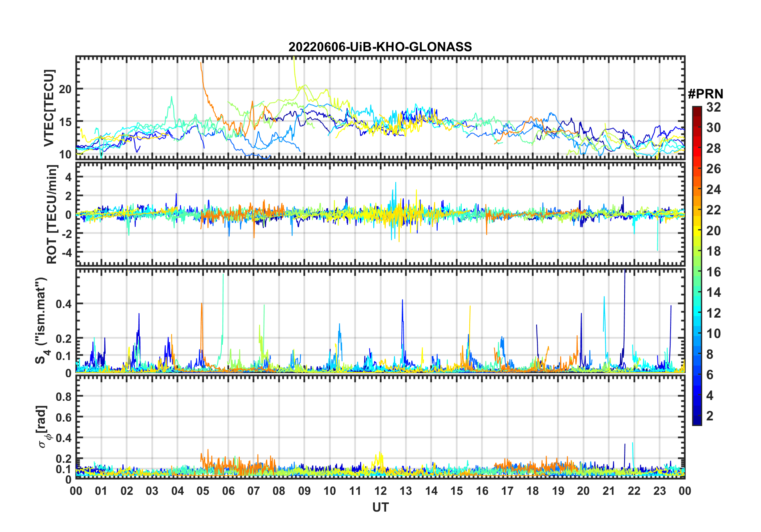Click the 15 tick on the VTEC axis

click(x=65, y=122)
